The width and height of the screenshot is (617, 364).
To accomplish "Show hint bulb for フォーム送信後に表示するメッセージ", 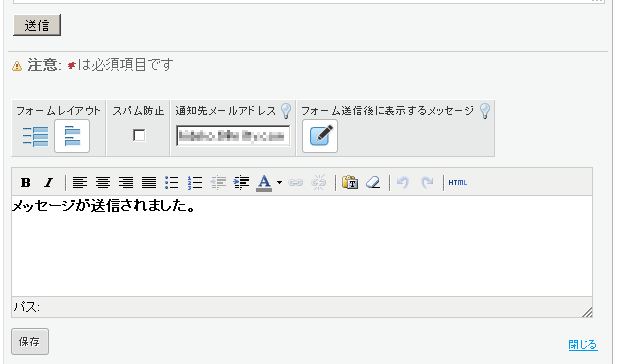I will click(485, 111).
